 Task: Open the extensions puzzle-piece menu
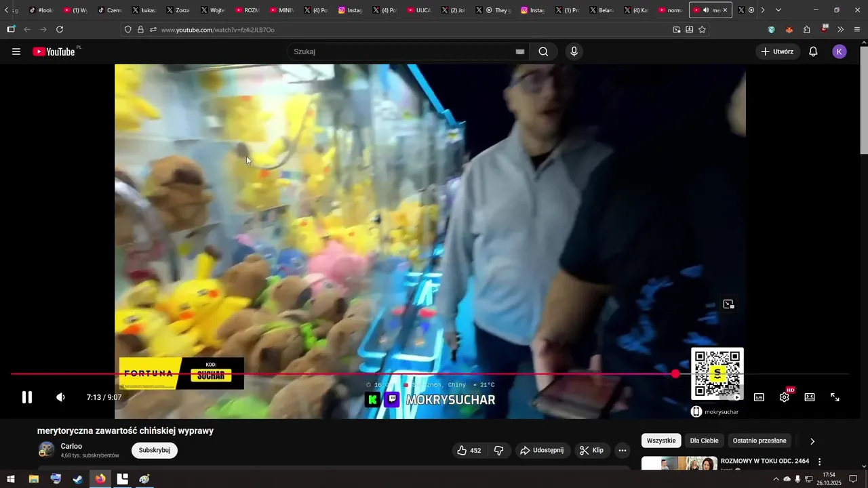point(806,29)
